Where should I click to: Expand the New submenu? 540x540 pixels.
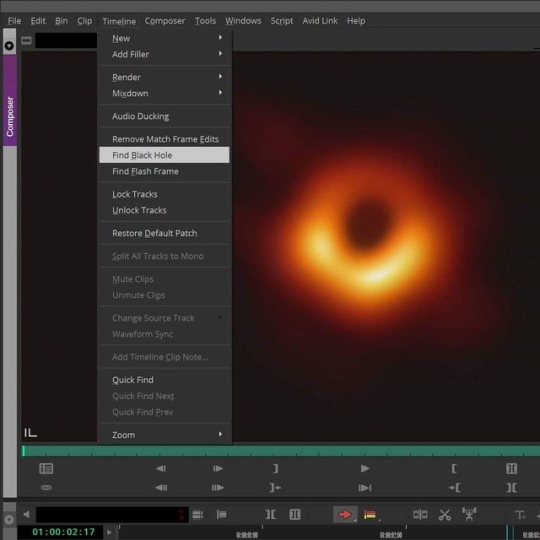[165, 38]
